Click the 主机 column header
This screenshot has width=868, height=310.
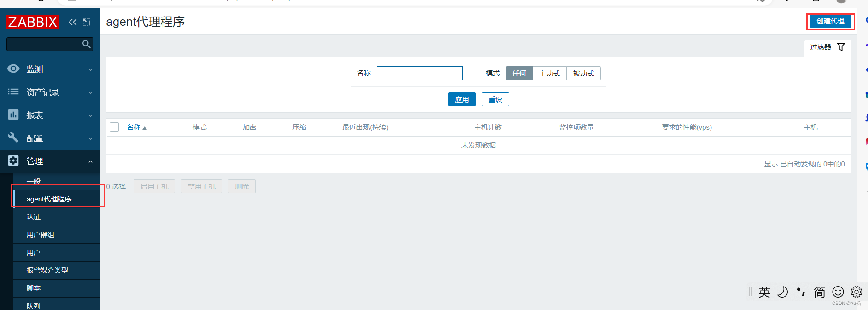pos(810,127)
